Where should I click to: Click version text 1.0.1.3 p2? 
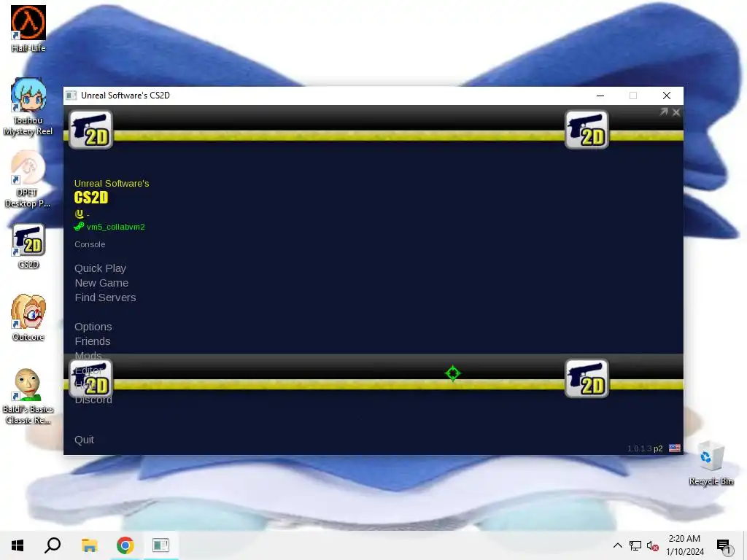[x=645, y=448]
